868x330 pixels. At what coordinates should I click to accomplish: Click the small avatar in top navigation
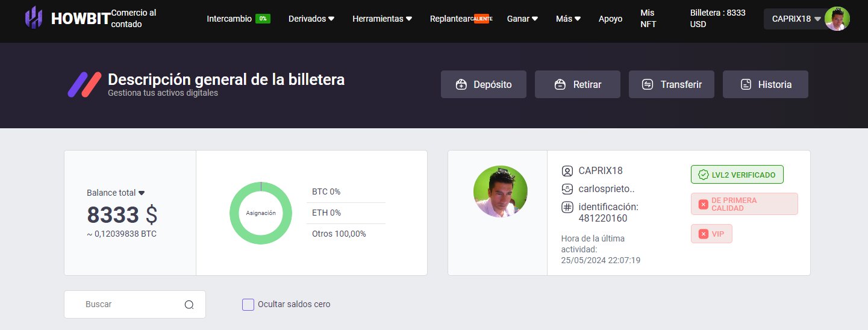click(x=837, y=19)
